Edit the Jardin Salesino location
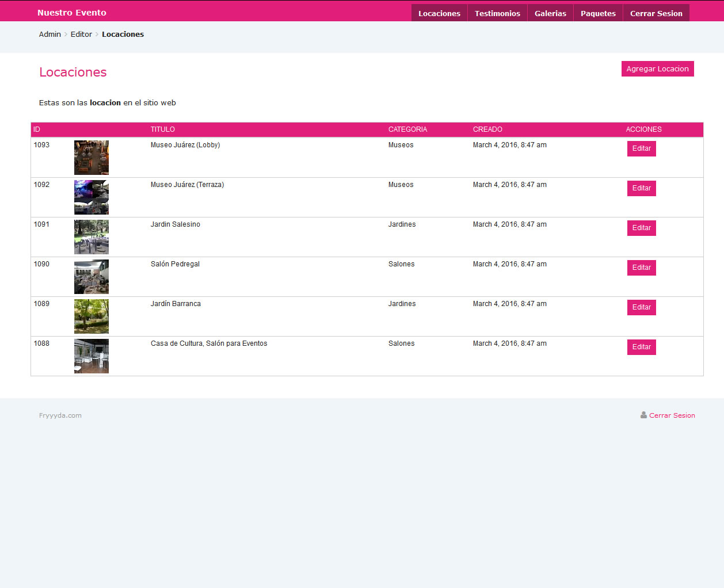The image size is (724, 588). 641,228
